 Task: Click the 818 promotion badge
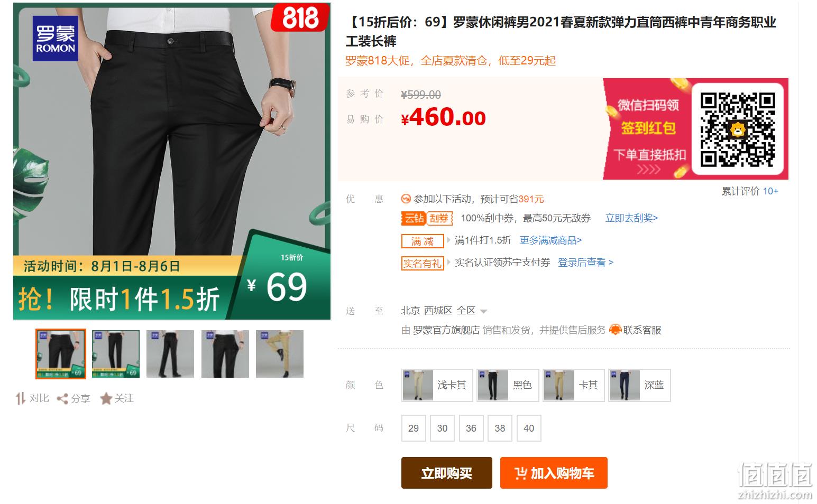point(301,18)
